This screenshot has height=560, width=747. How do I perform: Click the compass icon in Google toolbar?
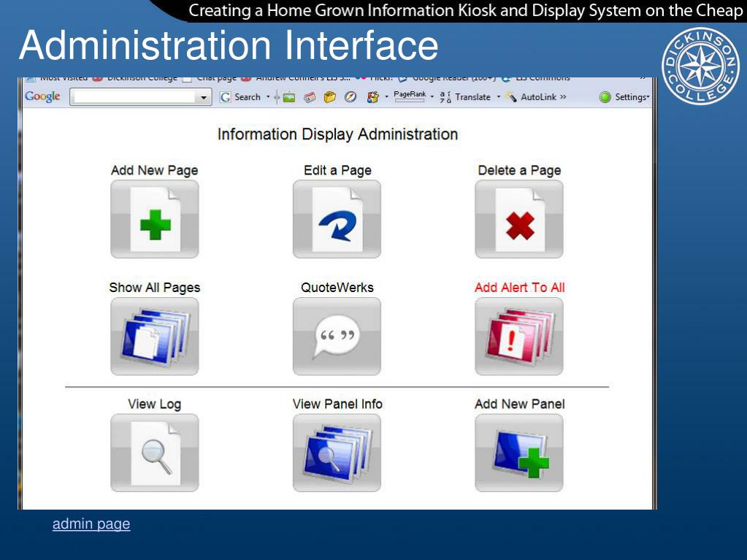[350, 97]
